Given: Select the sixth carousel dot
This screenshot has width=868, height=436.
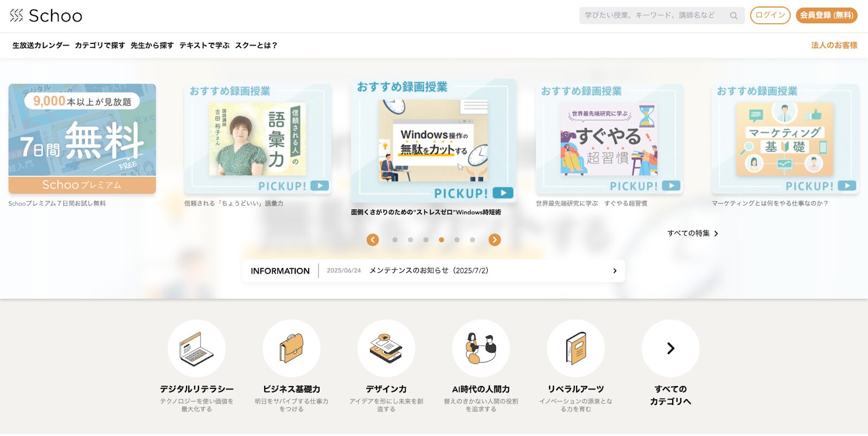Looking at the screenshot, I should (x=473, y=240).
